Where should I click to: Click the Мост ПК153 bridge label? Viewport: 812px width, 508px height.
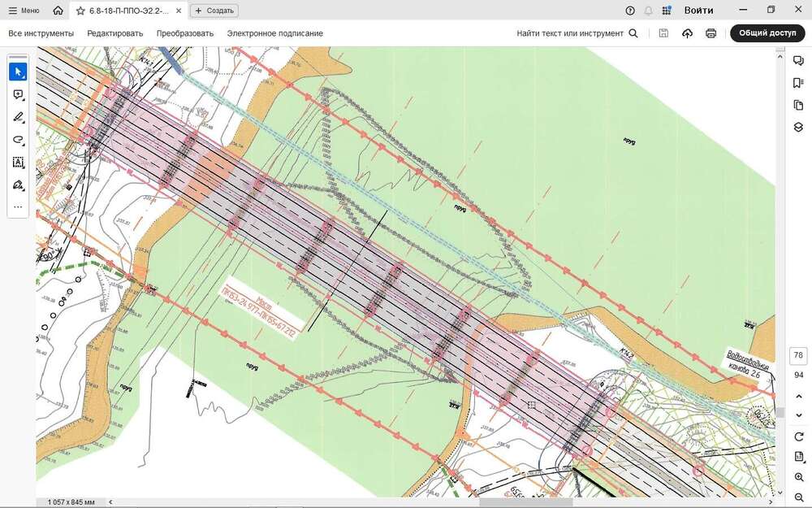(x=261, y=310)
